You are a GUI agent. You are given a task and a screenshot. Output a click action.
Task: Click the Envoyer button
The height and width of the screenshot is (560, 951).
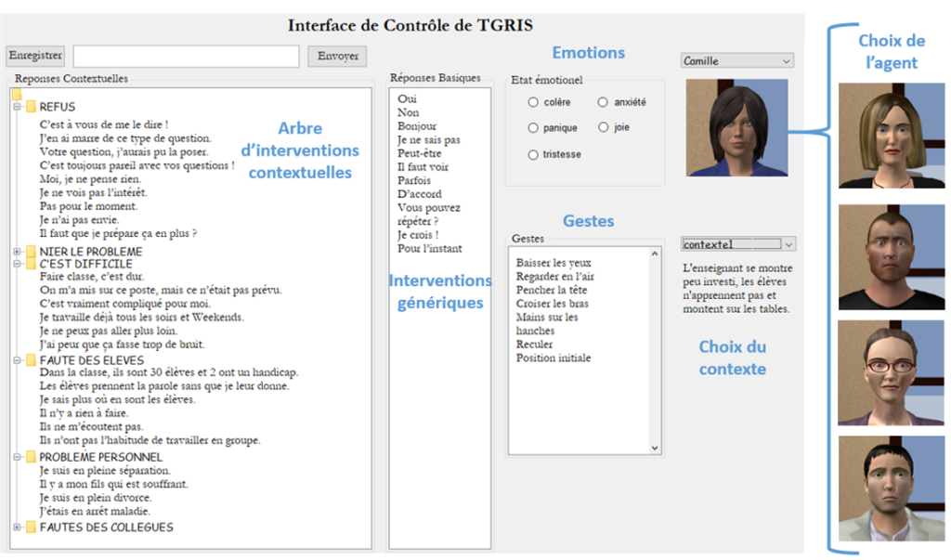coord(337,56)
